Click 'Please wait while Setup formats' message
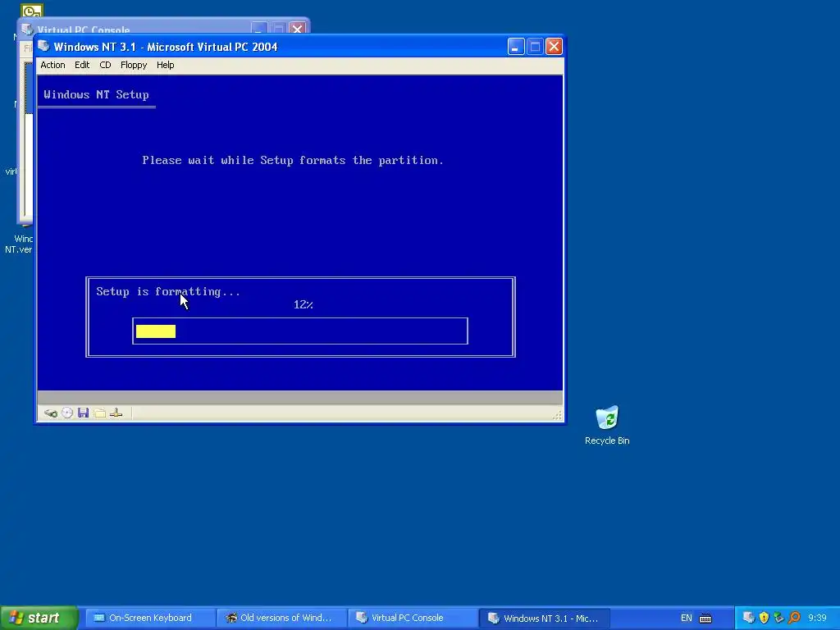The image size is (840, 630). 293,160
